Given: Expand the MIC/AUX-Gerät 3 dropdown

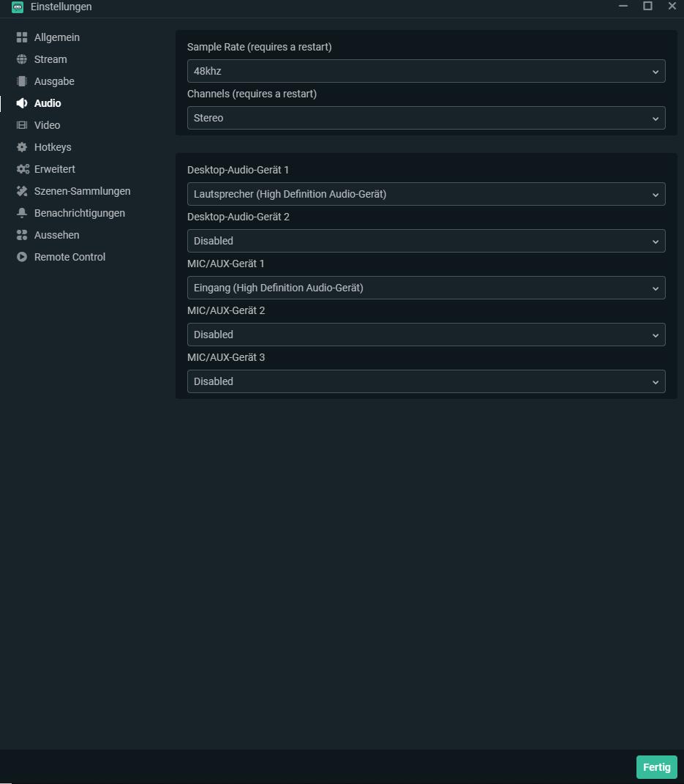Looking at the screenshot, I should click(x=426, y=381).
